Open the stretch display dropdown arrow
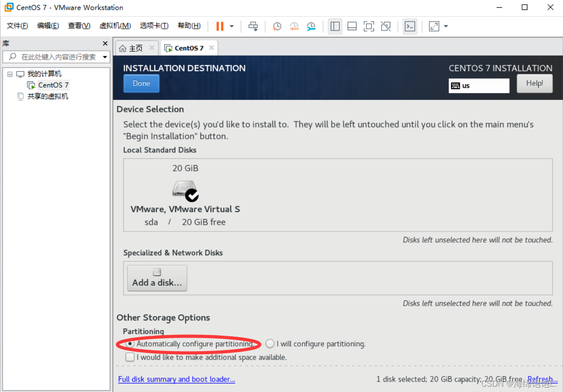 [x=446, y=26]
